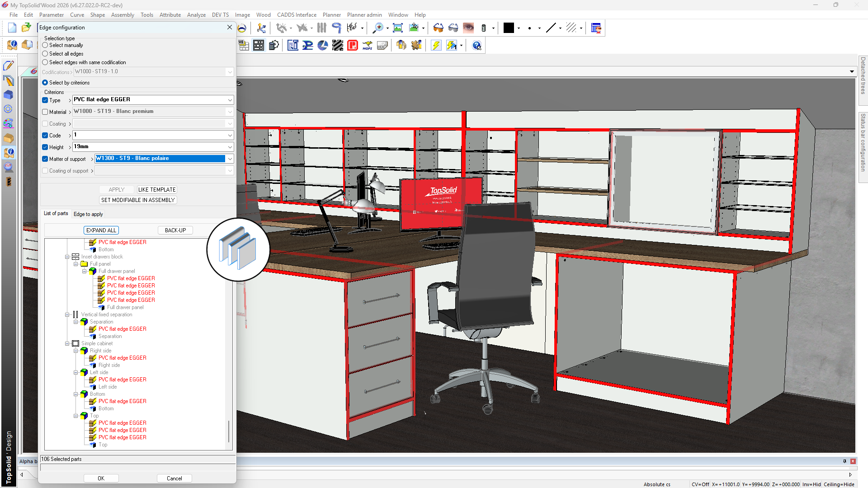
Task: Switch to the Edge to apply tab
Action: [x=88, y=214]
